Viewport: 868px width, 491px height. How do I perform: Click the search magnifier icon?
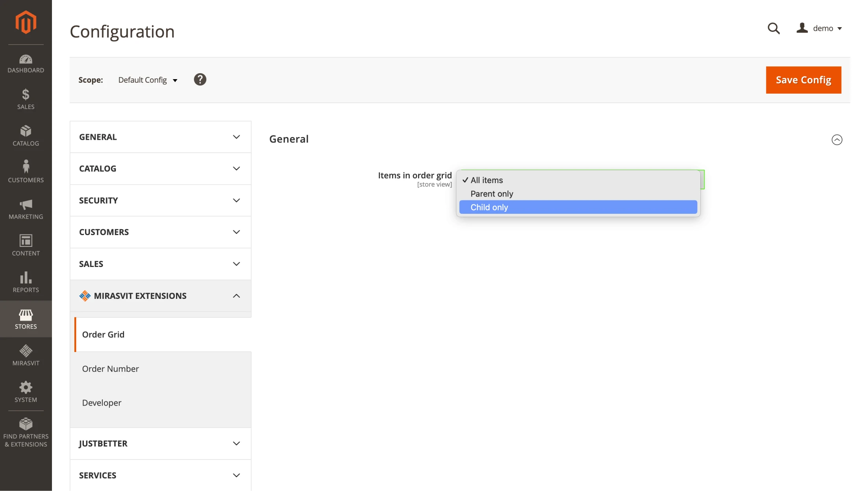tap(774, 28)
